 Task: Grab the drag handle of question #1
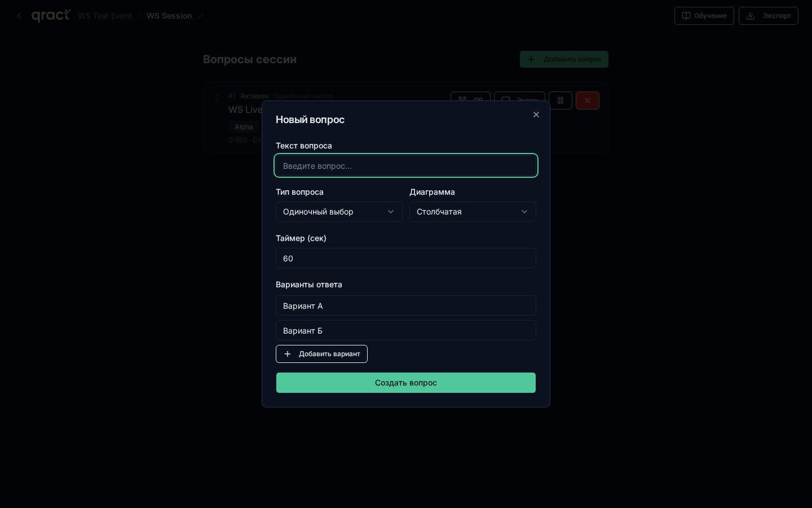click(x=217, y=99)
